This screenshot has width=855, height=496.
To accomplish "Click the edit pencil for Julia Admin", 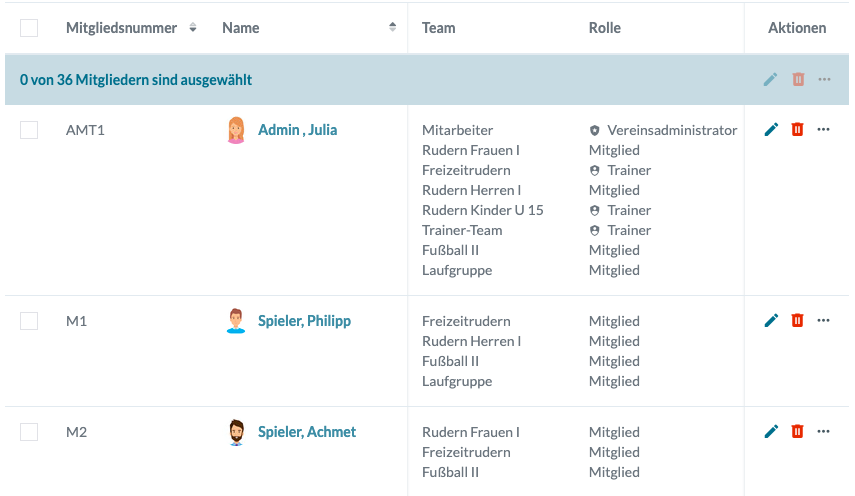I will pyautogui.click(x=771, y=129).
